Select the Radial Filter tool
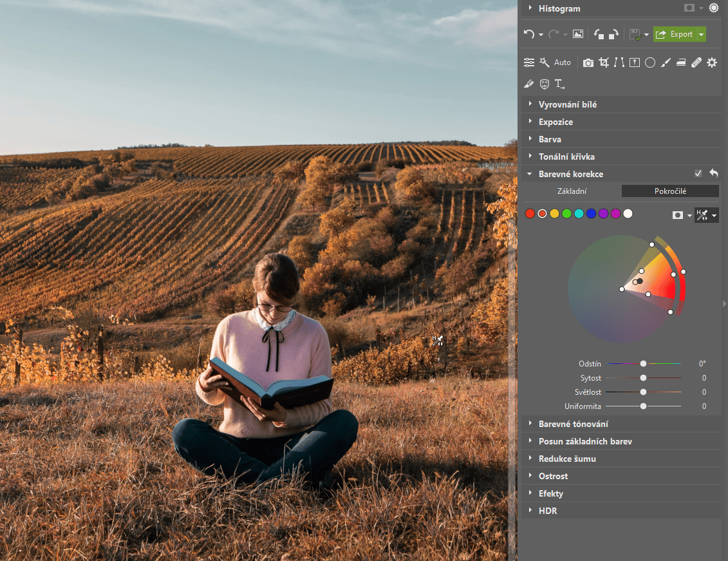728x561 pixels. point(649,62)
